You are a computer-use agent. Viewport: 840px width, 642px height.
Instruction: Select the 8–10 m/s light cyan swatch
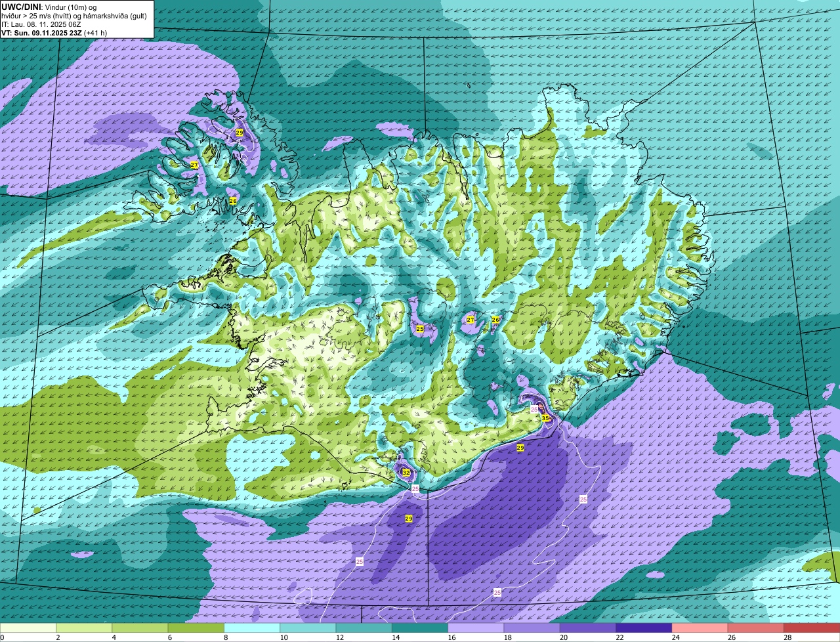click(252, 628)
